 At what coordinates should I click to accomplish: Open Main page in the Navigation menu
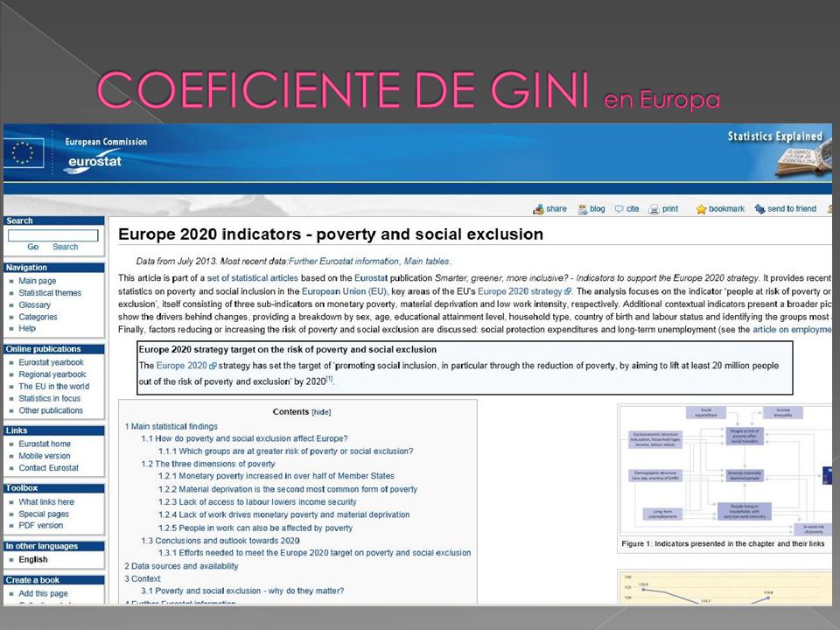point(38,281)
